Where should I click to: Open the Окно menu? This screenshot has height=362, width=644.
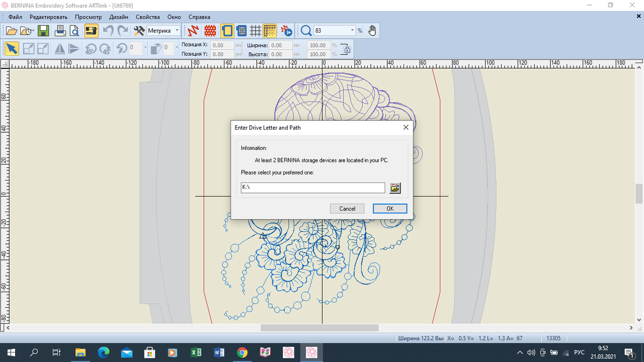[174, 17]
